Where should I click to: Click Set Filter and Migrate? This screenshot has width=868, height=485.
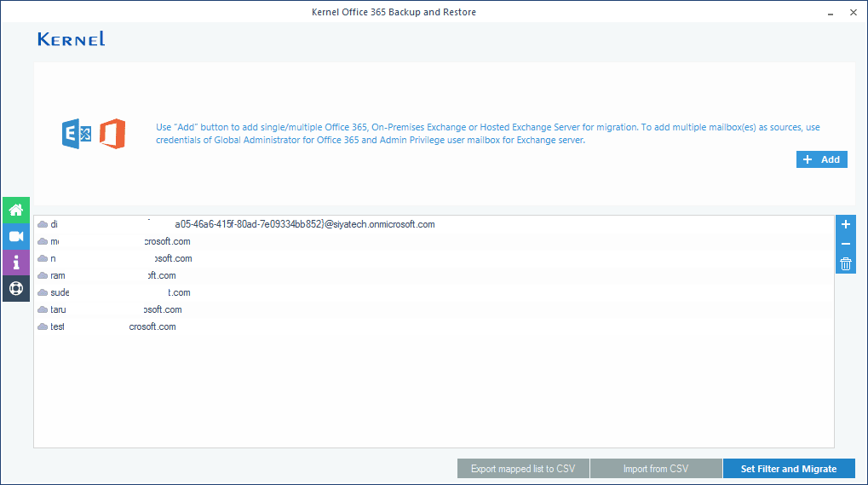point(789,469)
